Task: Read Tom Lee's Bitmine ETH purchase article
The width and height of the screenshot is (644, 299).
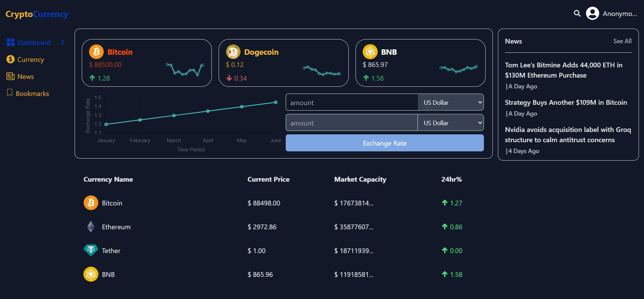Action: [563, 70]
